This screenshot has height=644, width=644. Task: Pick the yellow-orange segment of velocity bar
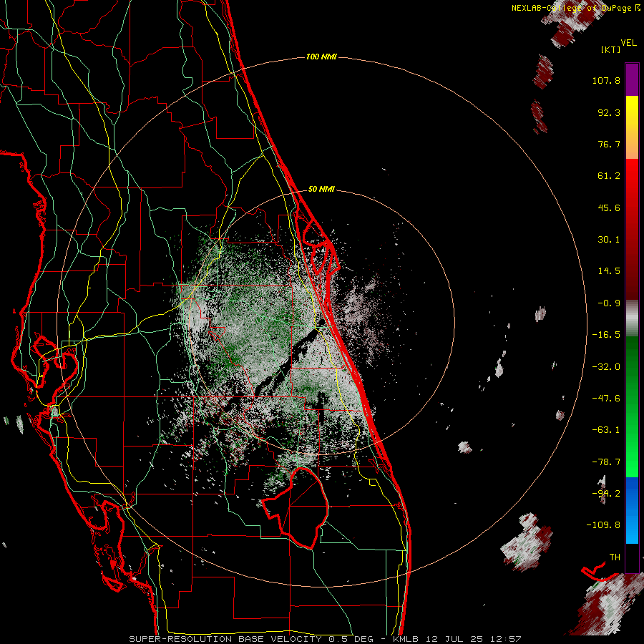632,127
